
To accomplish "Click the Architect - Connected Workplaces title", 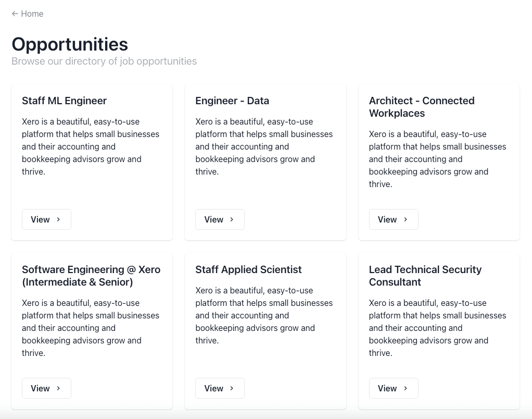I will click(421, 107).
